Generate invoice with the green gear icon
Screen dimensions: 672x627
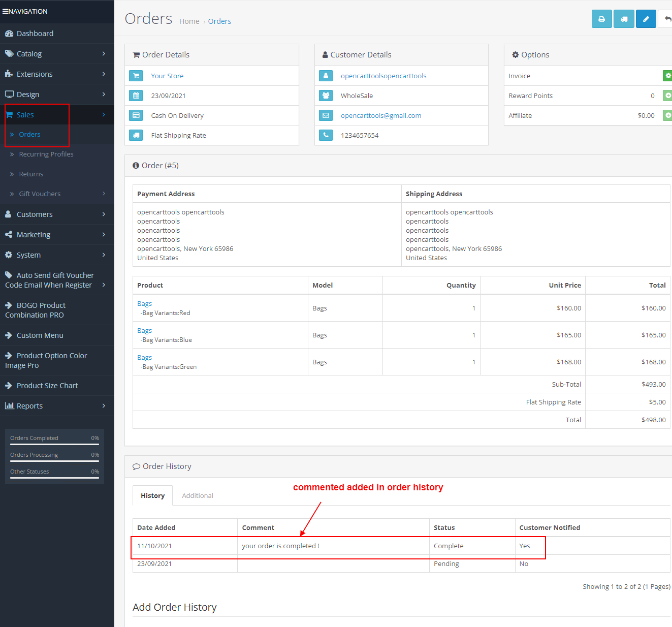point(667,75)
